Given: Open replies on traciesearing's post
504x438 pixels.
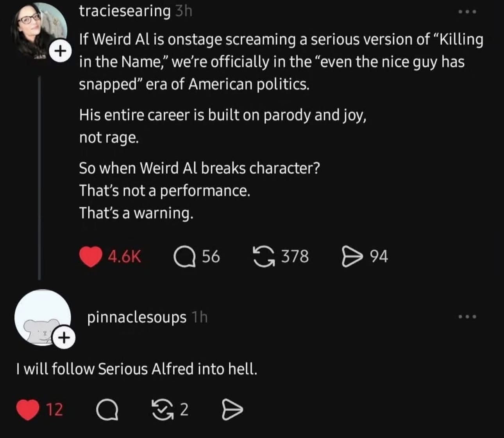Looking at the screenshot, I should (185, 257).
